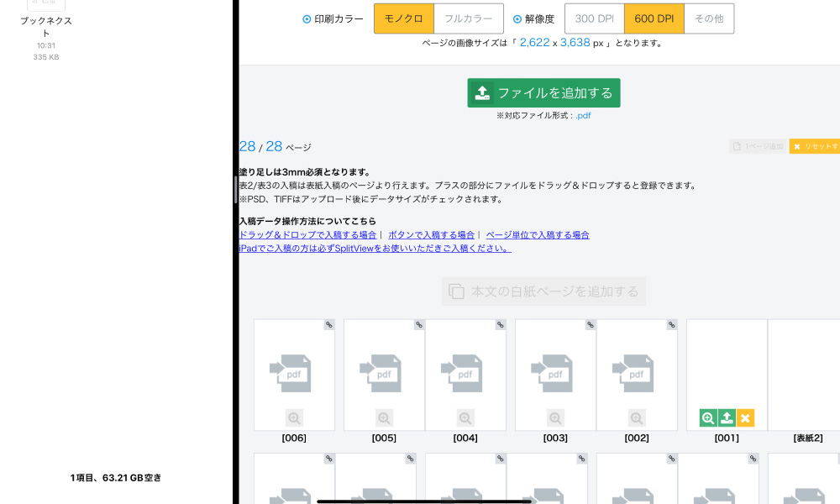Select the [表紙2] cover page slot
840x504 pixels.
click(x=804, y=375)
